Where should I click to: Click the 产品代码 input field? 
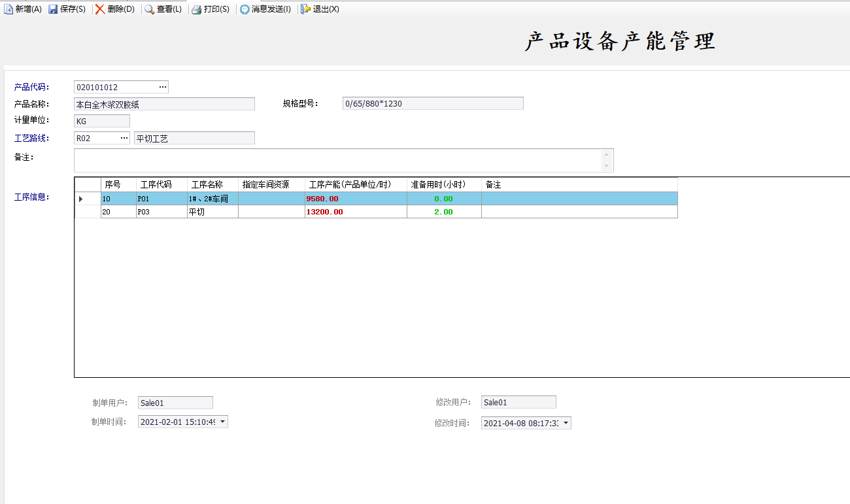click(115, 87)
